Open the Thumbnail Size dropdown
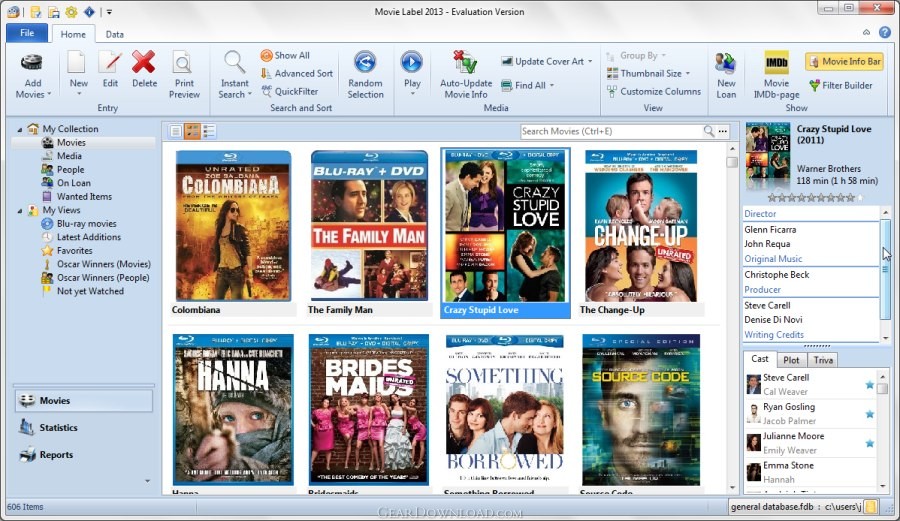Screen dimensions: 900x521 [x=649, y=73]
